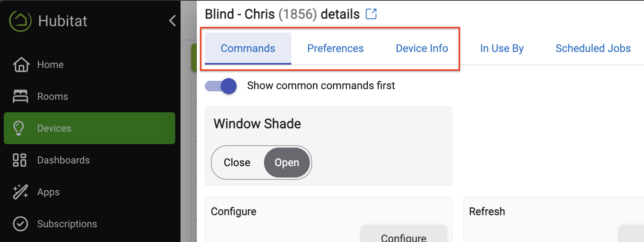Image resolution: width=644 pixels, height=242 pixels.
Task: Click the Rooms bed icon
Action: 20,96
